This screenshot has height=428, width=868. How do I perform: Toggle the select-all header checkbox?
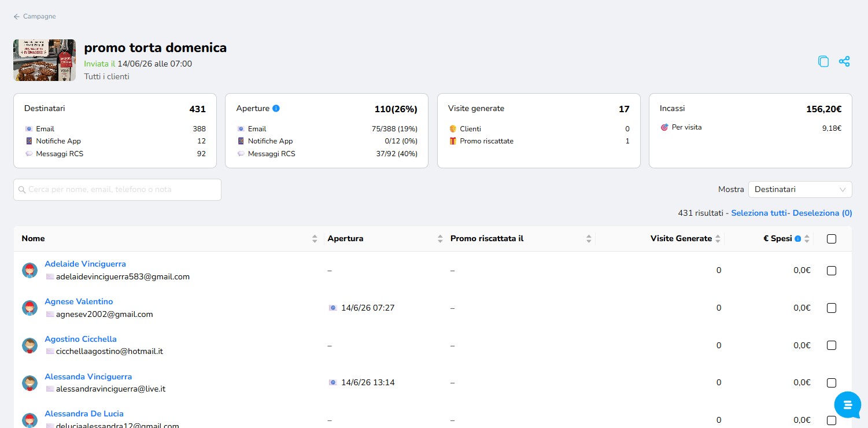click(x=832, y=239)
